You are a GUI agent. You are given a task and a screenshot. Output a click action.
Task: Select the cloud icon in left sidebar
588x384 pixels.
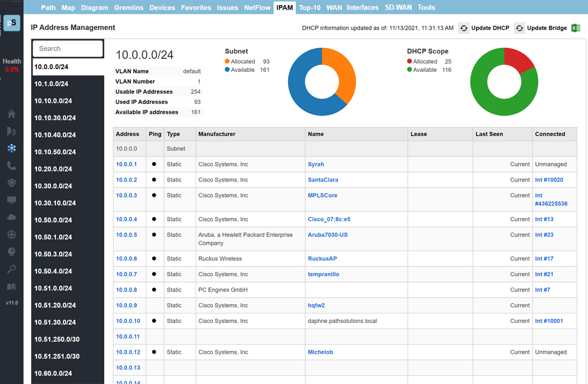[x=11, y=217]
